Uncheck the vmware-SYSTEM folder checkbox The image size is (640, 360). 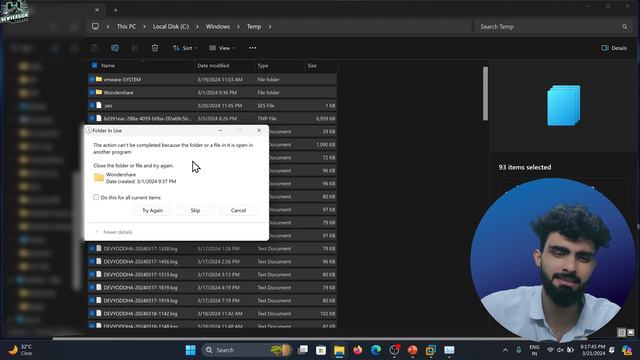pos(92,79)
